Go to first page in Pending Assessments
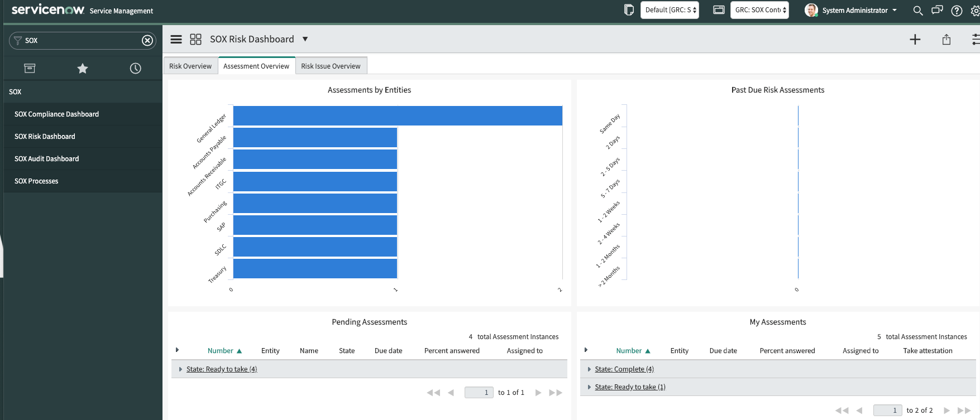980x420 pixels. click(x=433, y=393)
